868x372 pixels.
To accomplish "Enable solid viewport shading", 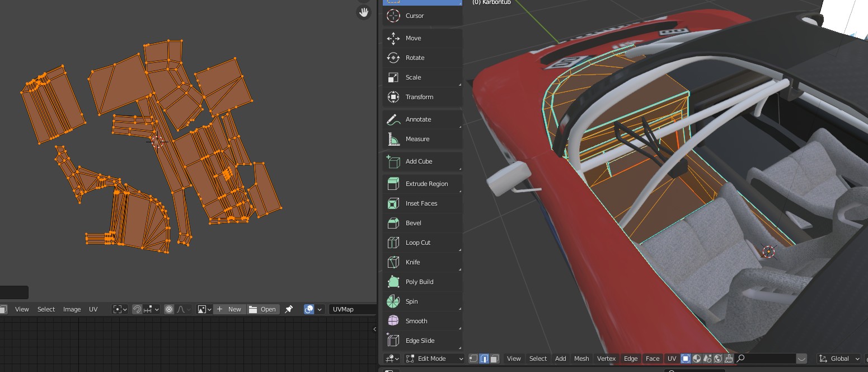I will [697, 359].
